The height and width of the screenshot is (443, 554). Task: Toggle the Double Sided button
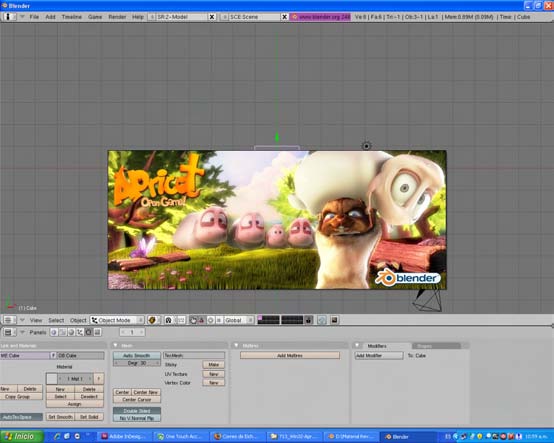pyautogui.click(x=137, y=411)
